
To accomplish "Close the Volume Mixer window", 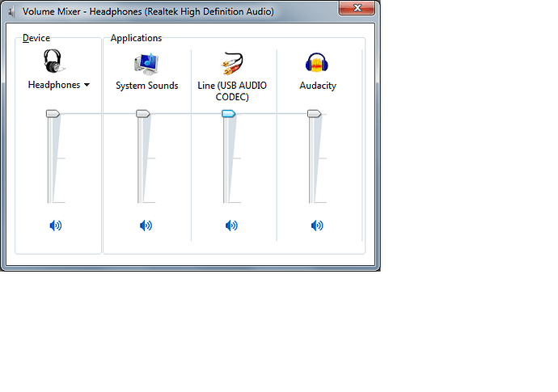I will 357,8.
